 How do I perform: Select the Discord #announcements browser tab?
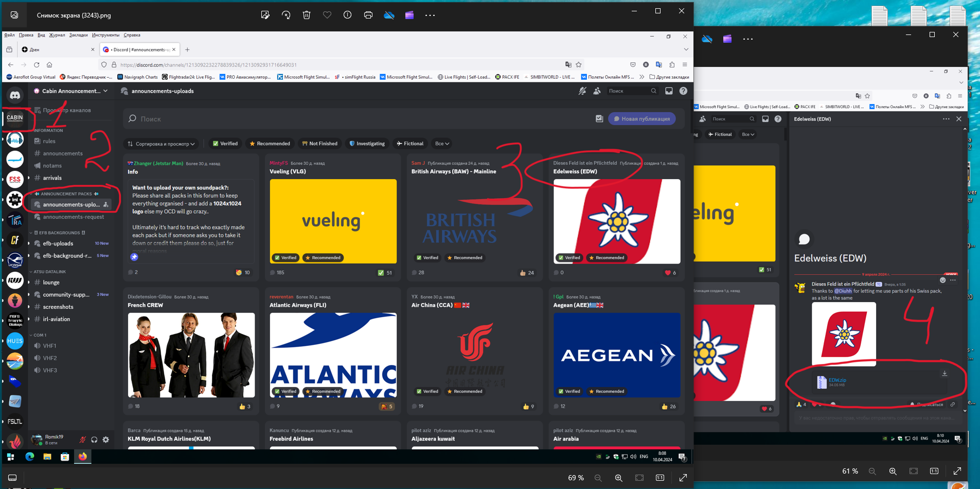tap(139, 49)
